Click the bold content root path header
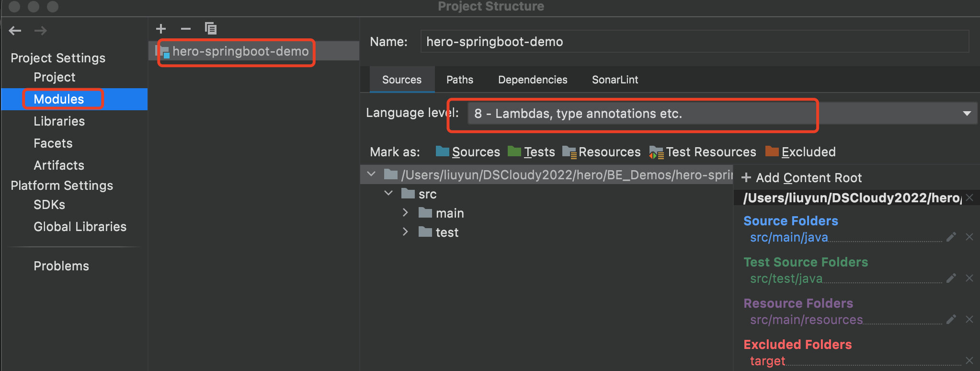This screenshot has width=980, height=371. click(x=852, y=198)
